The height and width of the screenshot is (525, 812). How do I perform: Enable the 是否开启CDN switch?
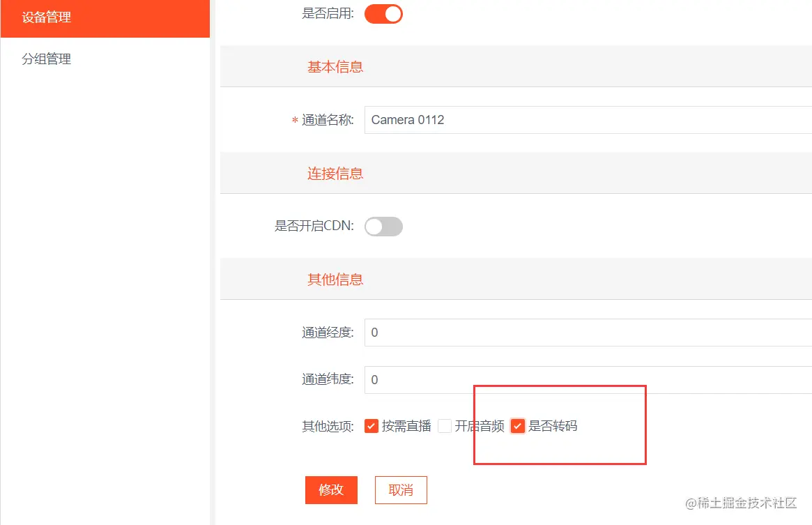[x=383, y=227]
